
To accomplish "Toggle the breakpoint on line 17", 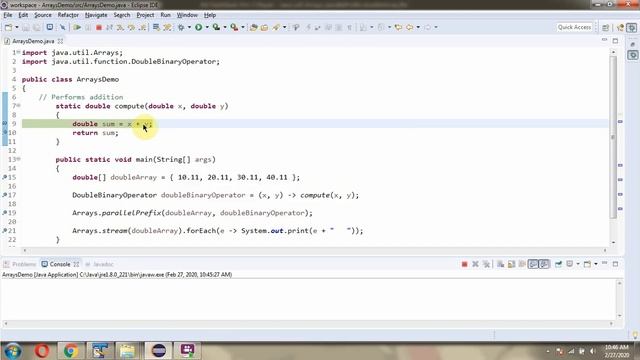I will 4,195.
